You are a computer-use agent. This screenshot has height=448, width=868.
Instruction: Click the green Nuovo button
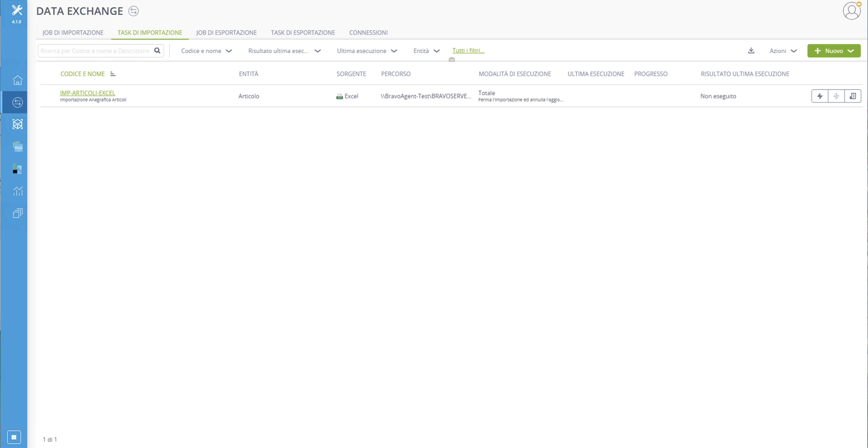(x=834, y=51)
